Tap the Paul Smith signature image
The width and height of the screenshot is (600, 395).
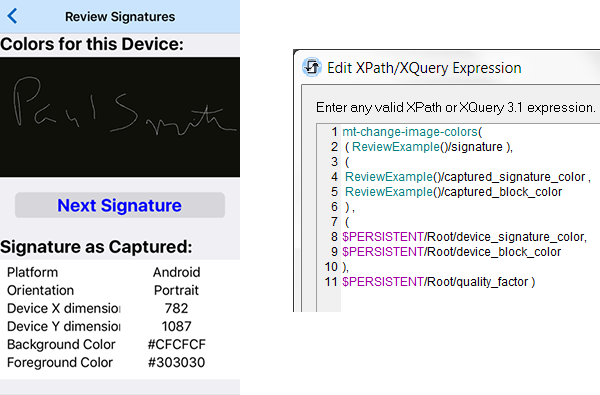point(120,117)
